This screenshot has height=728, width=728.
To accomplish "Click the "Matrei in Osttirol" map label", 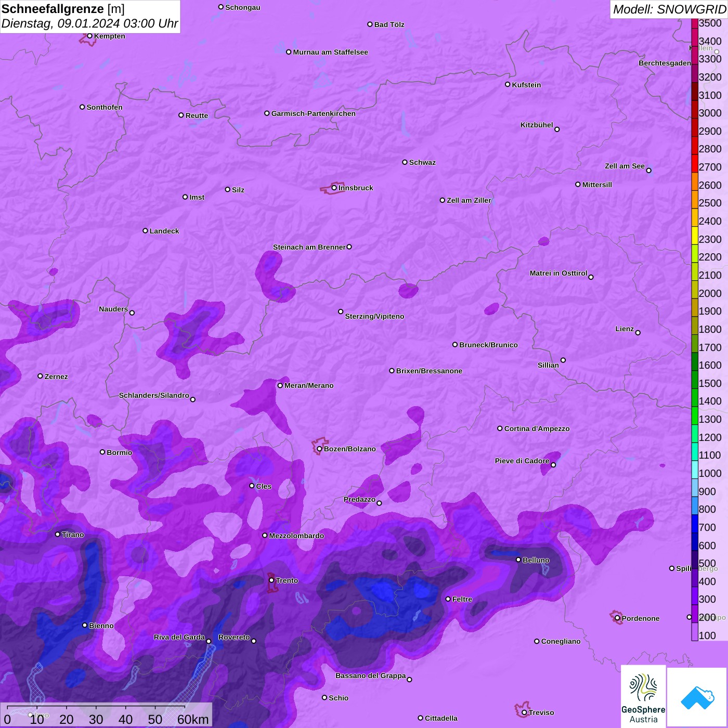I will coord(558,273).
